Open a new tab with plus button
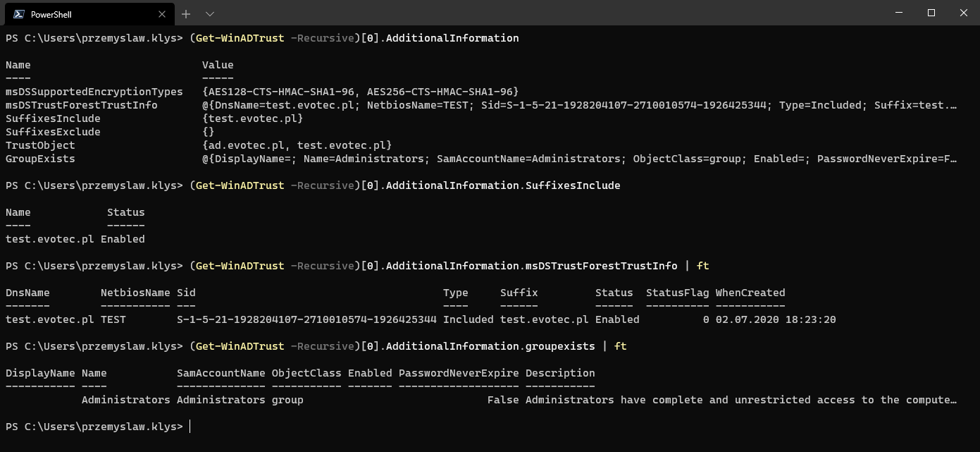Screen dimensions: 980x452 pos(186,14)
